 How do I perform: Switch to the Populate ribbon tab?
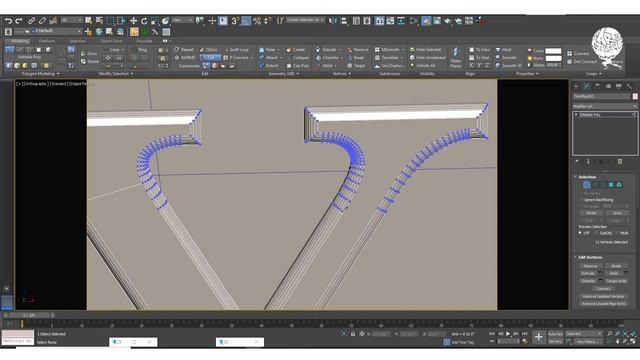pyautogui.click(x=144, y=41)
